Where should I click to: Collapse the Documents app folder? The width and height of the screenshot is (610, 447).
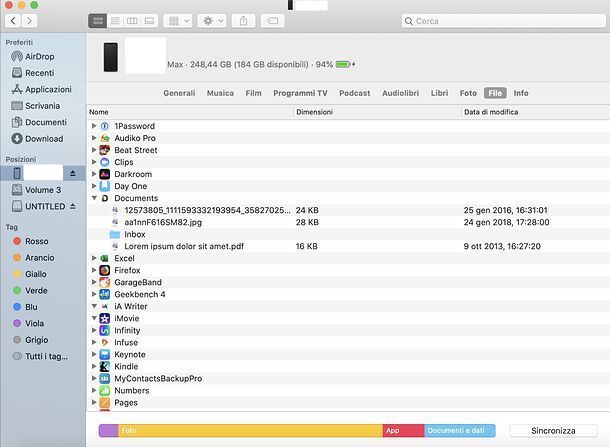coord(94,198)
